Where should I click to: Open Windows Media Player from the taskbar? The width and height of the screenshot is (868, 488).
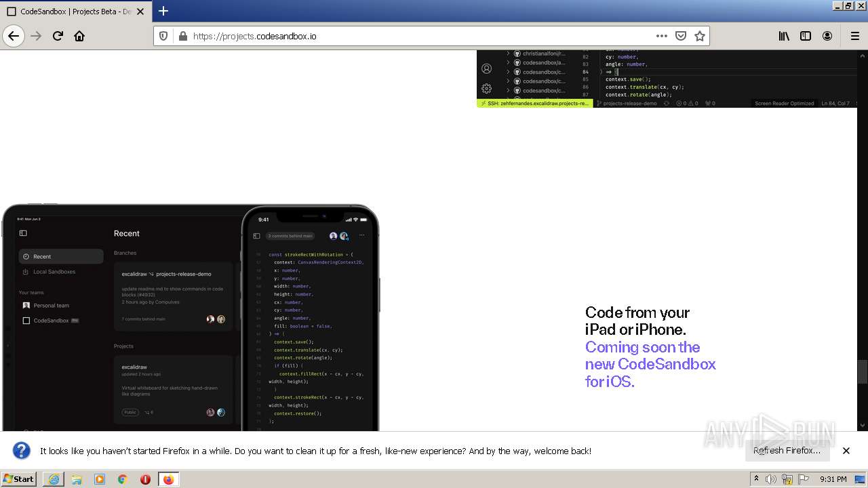[x=100, y=479]
